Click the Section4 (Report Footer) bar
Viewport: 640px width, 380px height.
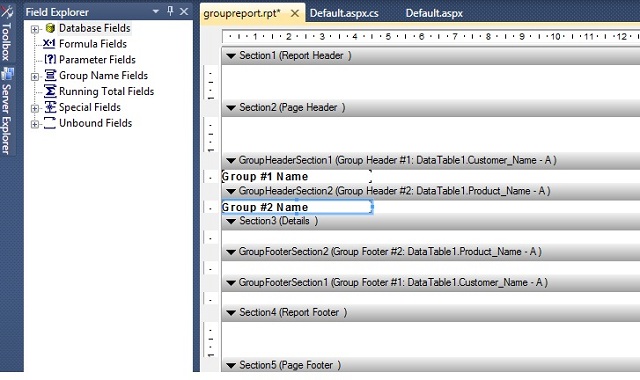tap(431, 313)
